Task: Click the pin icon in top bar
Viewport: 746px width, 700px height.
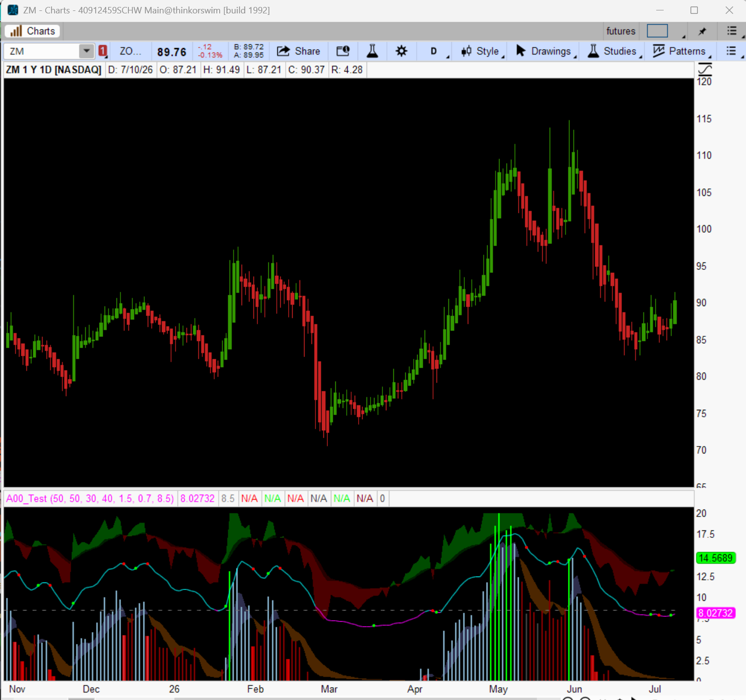Action: 702,31
